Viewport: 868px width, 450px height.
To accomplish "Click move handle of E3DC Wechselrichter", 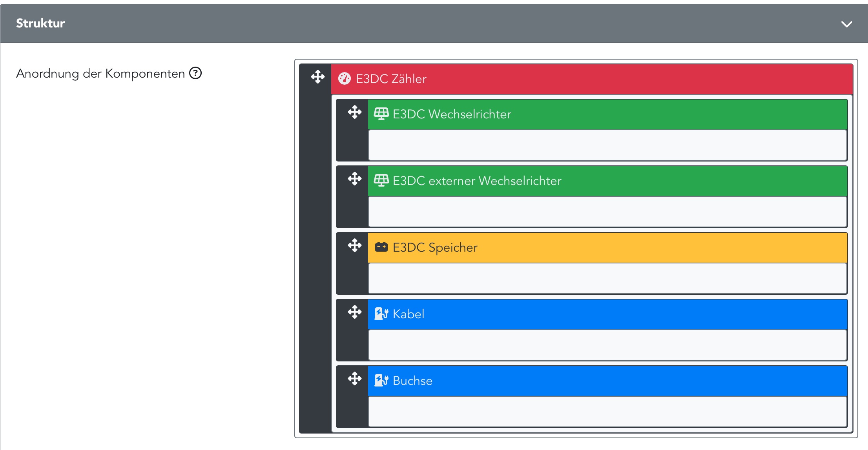I will coord(354,112).
